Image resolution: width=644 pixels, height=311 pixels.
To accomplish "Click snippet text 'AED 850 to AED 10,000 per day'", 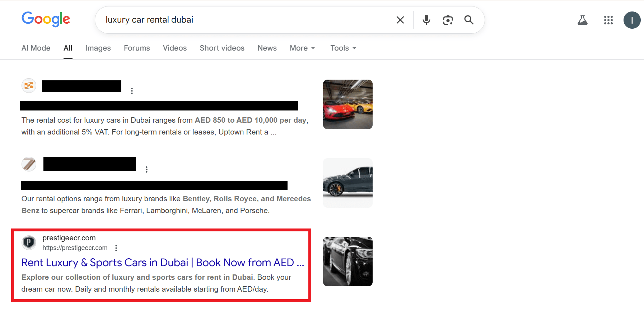I will [x=251, y=120].
